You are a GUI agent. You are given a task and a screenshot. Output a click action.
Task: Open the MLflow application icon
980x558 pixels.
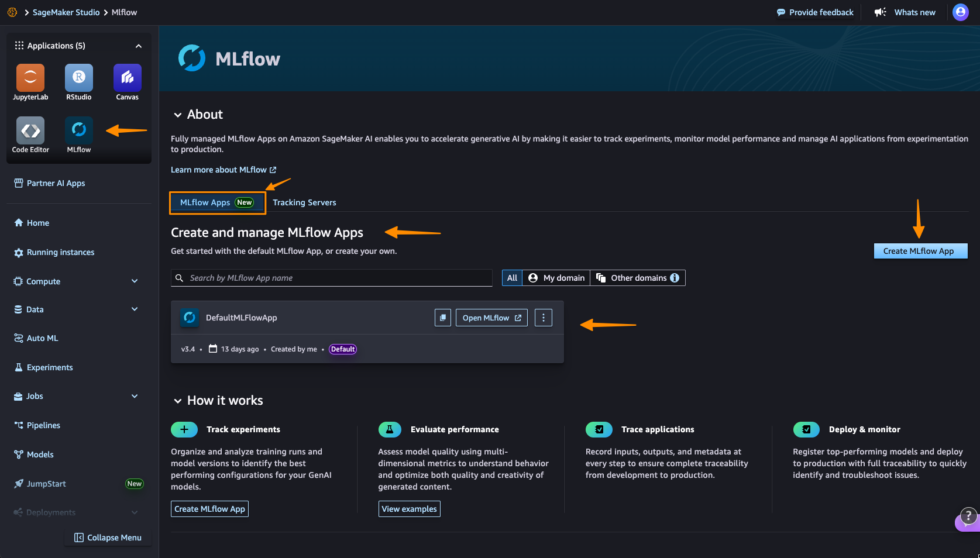tap(78, 130)
